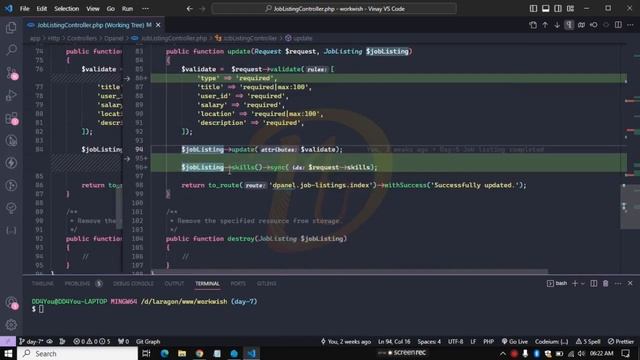
Task: Open Customize Layout options
Action: click(x=570, y=9)
